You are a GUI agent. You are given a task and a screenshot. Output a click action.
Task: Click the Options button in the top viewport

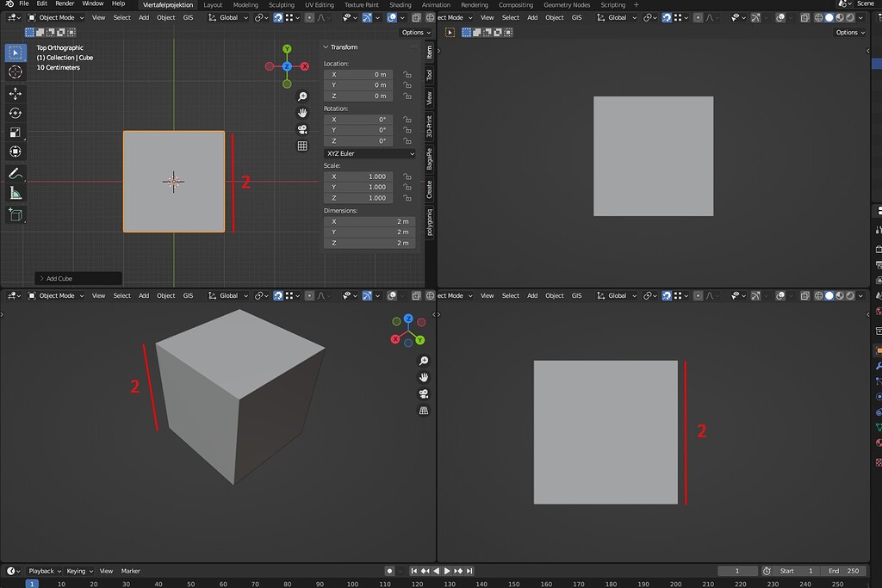tap(415, 32)
